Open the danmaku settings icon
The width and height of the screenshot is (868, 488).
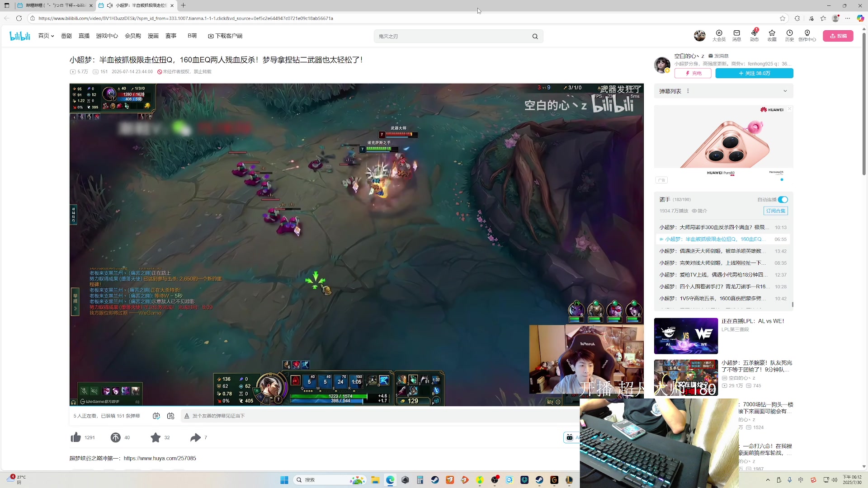(170, 416)
